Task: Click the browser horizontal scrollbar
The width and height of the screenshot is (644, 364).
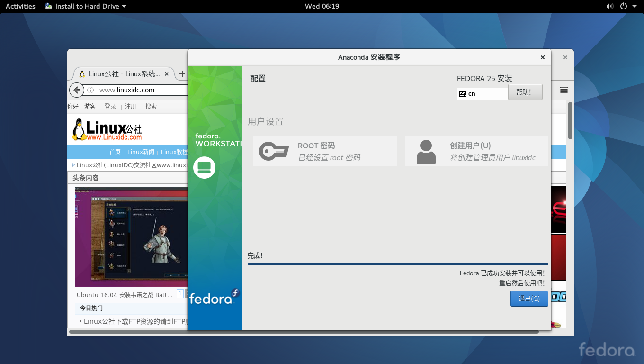Action: click(303, 332)
